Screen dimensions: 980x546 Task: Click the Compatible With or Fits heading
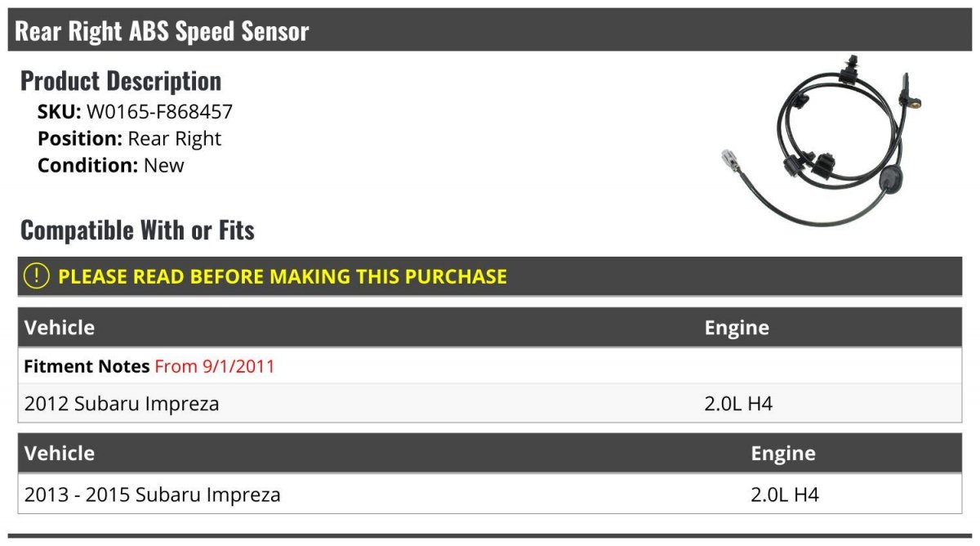click(x=137, y=230)
